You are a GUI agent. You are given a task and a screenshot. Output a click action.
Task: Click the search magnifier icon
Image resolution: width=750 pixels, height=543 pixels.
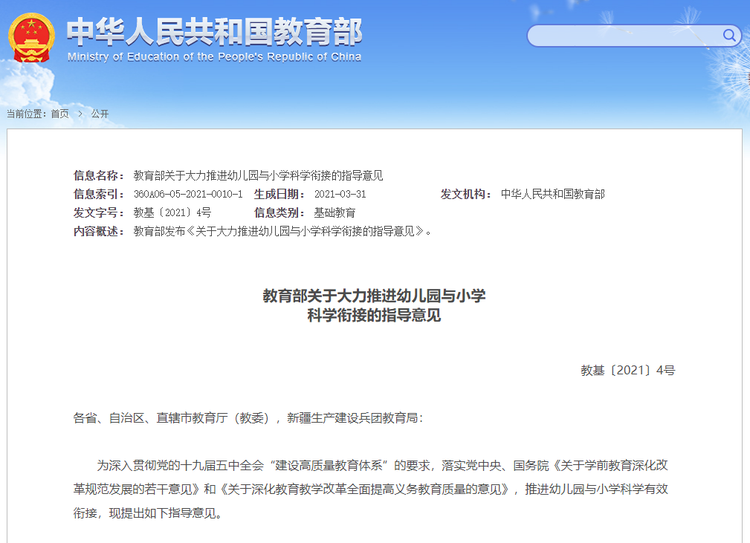point(729,35)
